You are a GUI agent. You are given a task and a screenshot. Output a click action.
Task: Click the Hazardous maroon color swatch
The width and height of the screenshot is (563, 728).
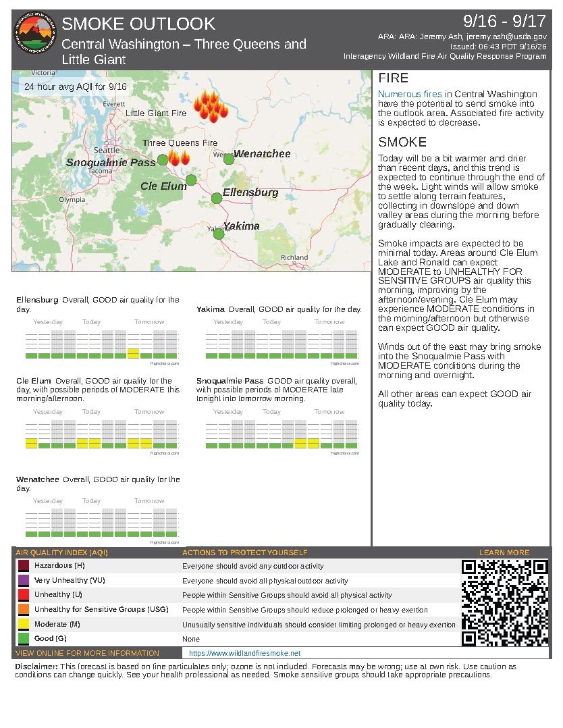[x=24, y=566]
